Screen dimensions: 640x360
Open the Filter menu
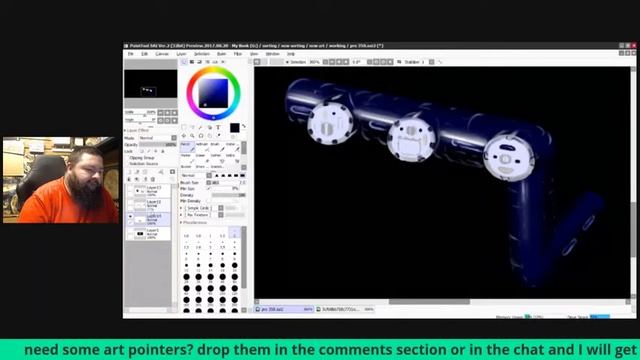click(x=238, y=54)
